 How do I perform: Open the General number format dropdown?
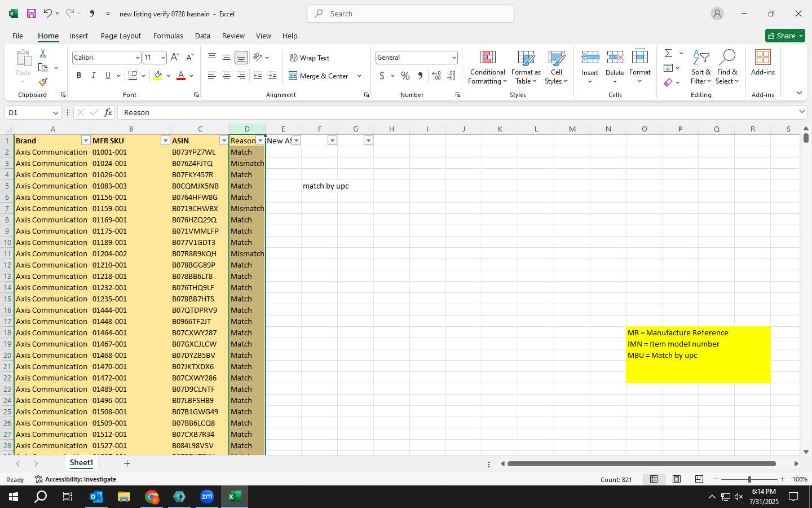453,58
